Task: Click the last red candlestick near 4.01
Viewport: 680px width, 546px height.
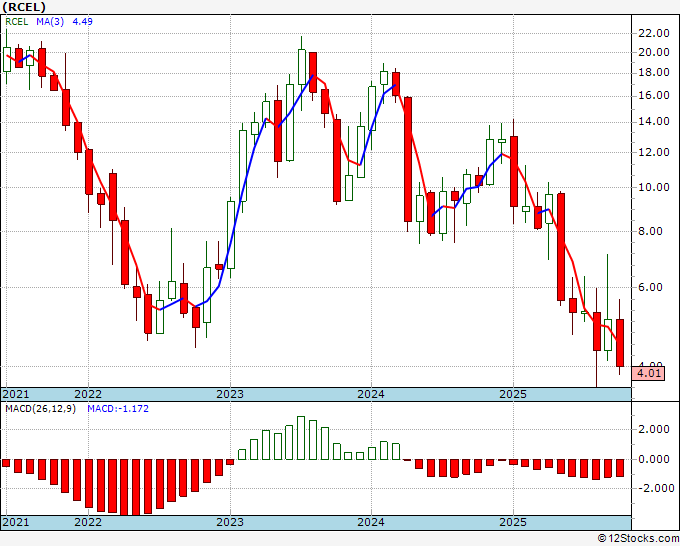Action: coord(620,343)
